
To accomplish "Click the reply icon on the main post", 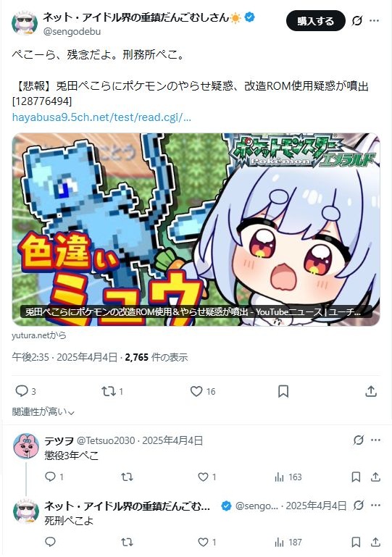I will 22,391.
